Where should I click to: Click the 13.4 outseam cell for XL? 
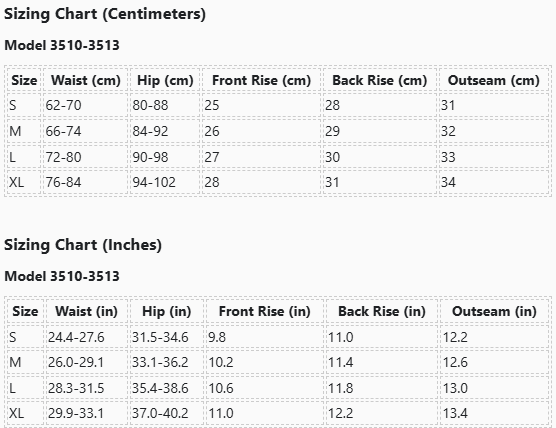494,413
